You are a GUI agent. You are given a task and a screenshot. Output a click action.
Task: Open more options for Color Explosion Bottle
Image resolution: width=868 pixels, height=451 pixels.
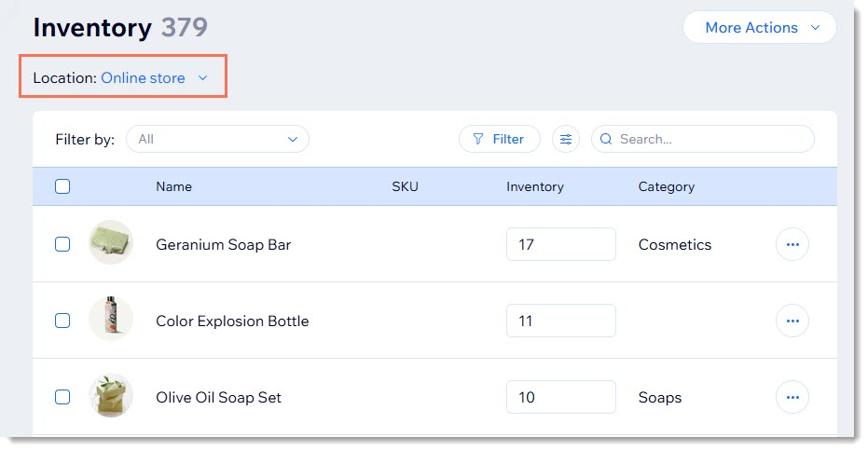(x=792, y=321)
